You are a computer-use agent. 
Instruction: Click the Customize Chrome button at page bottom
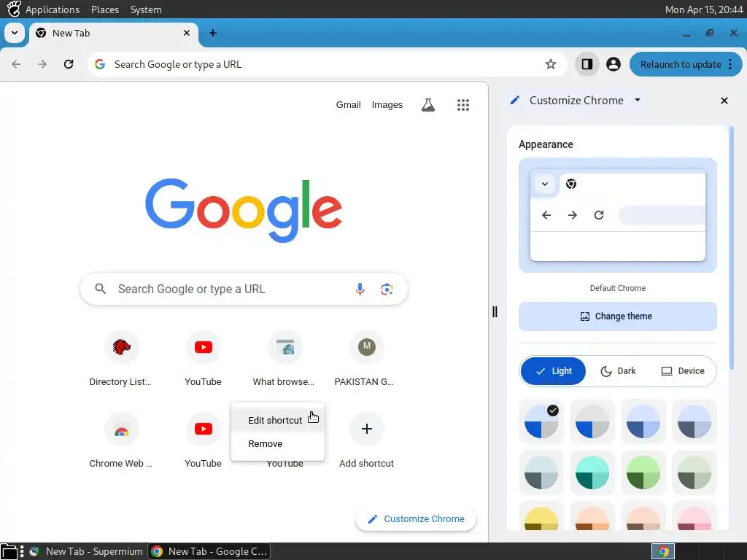415,518
